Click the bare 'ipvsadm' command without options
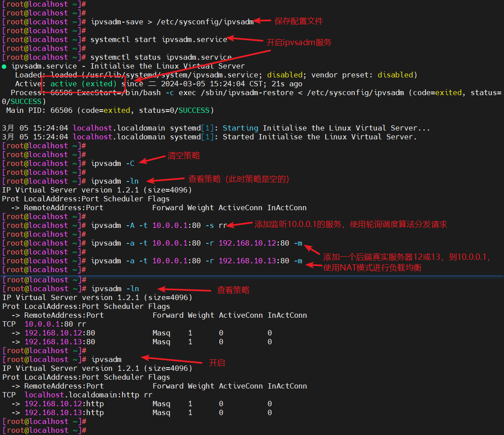 coord(107,360)
